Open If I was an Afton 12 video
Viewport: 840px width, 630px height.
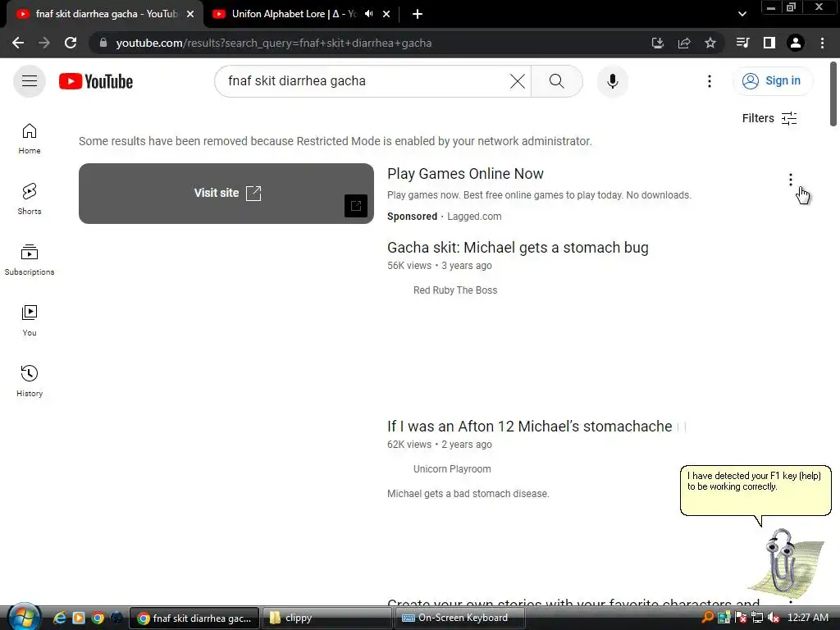click(529, 427)
